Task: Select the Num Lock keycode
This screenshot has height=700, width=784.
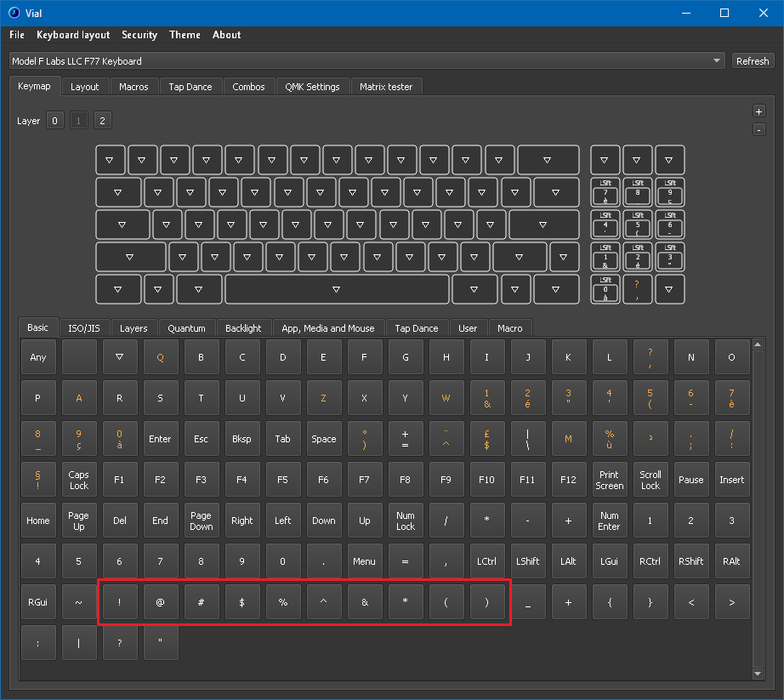Action: point(406,520)
